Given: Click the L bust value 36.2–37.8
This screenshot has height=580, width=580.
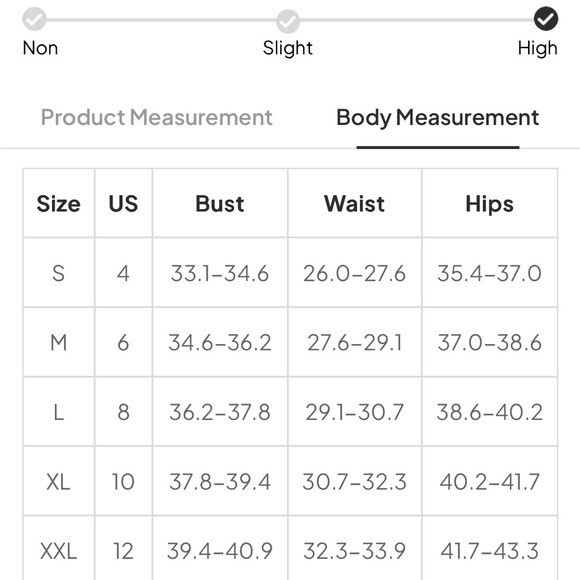Looking at the screenshot, I should point(220,412).
